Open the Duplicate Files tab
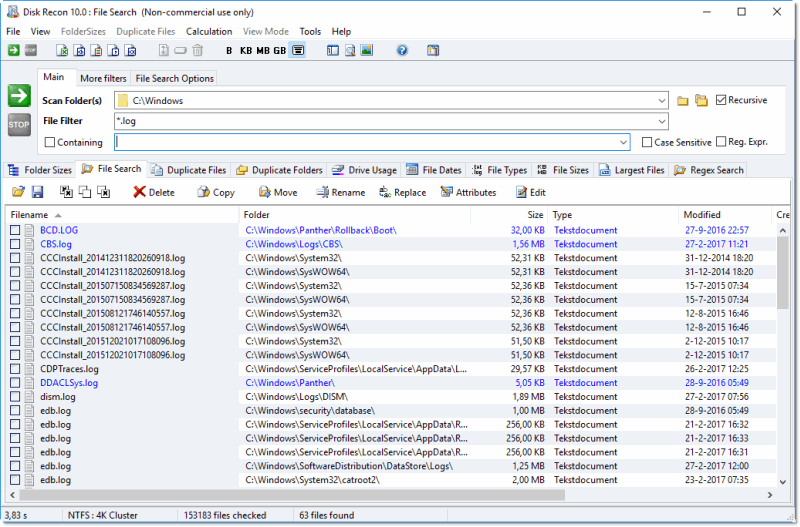Viewport: 800px width, 527px height. 189,170
